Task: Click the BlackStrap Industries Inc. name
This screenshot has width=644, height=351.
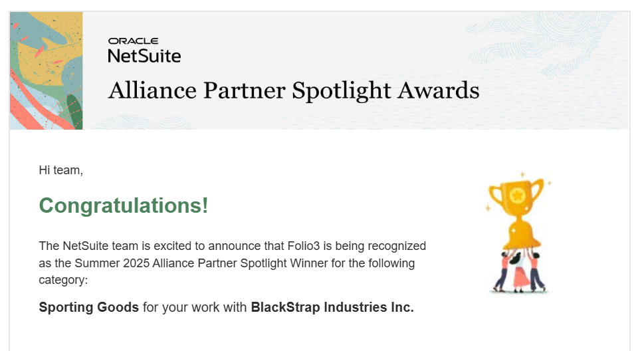Action: (332, 307)
